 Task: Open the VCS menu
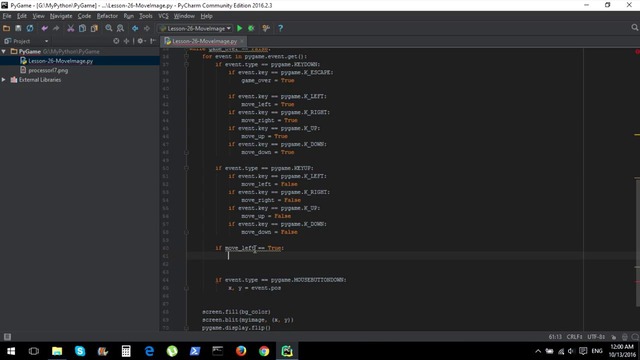pyautogui.click(x=163, y=16)
